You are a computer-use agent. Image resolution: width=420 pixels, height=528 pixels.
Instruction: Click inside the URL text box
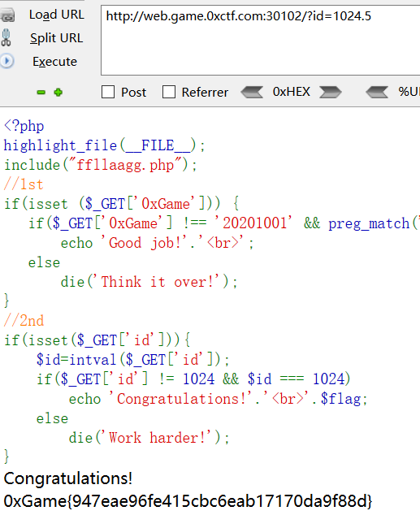(260, 41)
